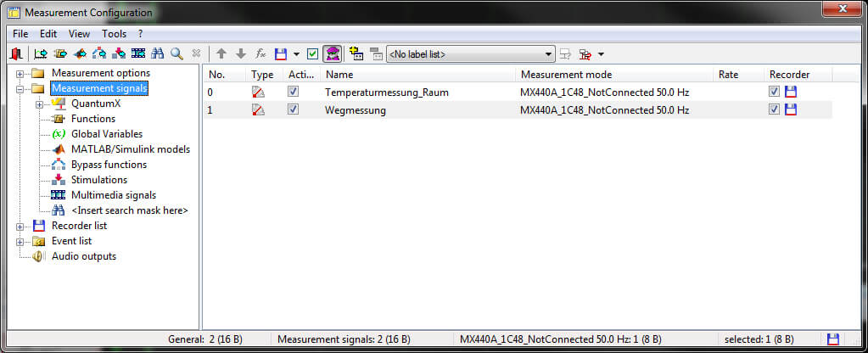Expand the Recorder list node
The image size is (868, 353).
point(20,227)
